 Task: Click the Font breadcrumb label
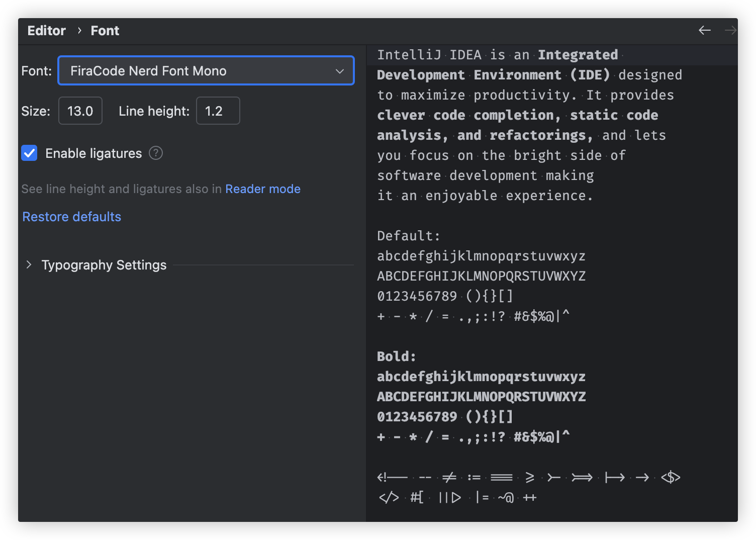pyautogui.click(x=105, y=31)
